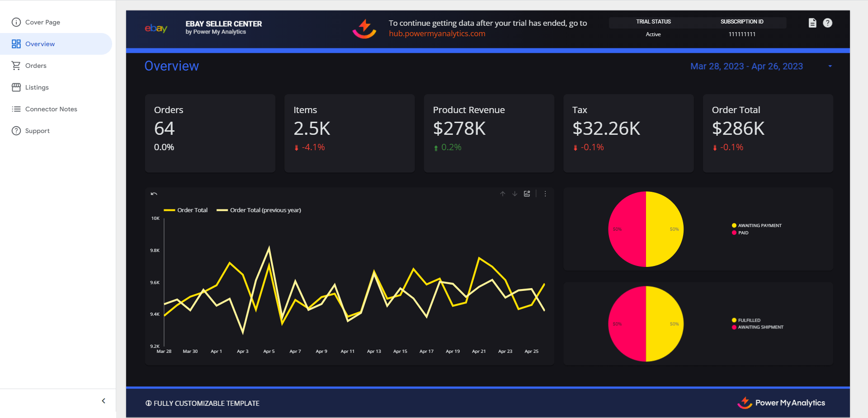
Task: Open the date range dropdown arrow
Action: [x=830, y=66]
